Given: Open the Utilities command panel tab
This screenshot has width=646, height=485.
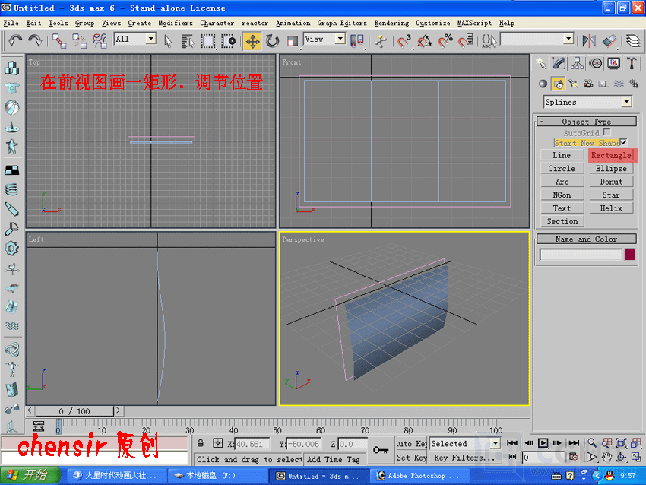Looking at the screenshot, I should click(x=632, y=63).
